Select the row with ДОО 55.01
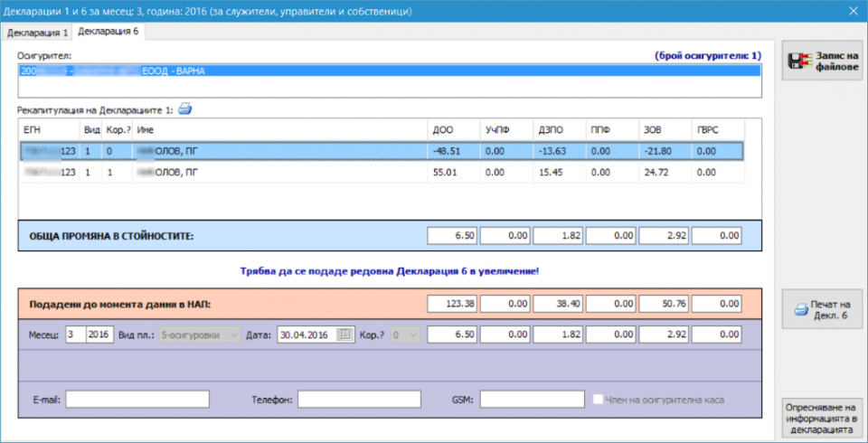The image size is (868, 443). 382,172
